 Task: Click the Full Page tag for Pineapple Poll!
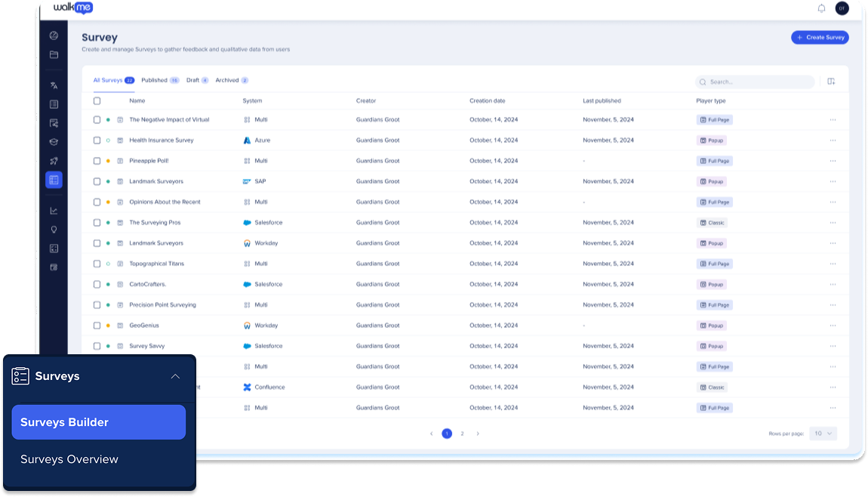coord(715,161)
